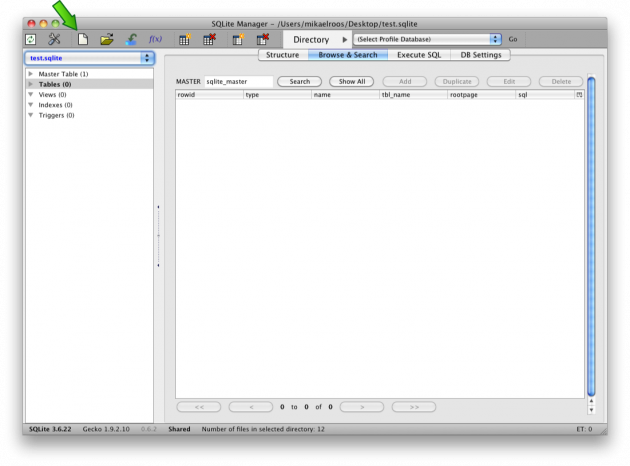The image size is (630, 466).
Task: Click the Gecko 1.9.2.10 status text
Action: coord(106,429)
